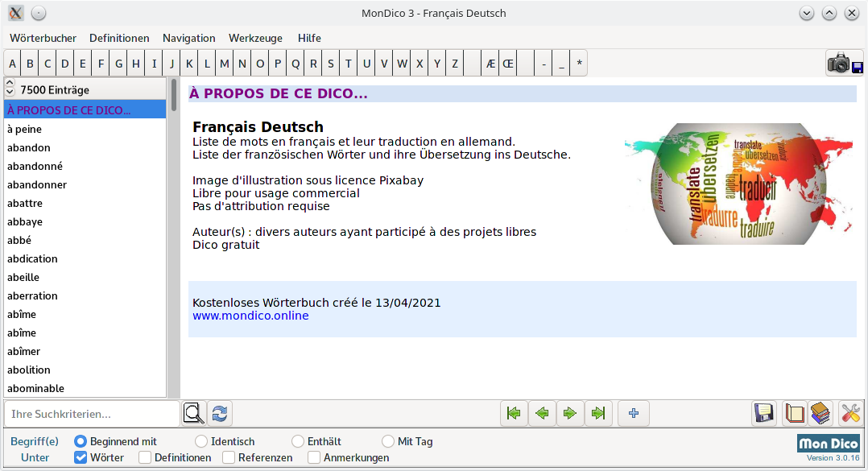Open the Werkzeuge menu
The height and width of the screenshot is (471, 868).
click(256, 38)
